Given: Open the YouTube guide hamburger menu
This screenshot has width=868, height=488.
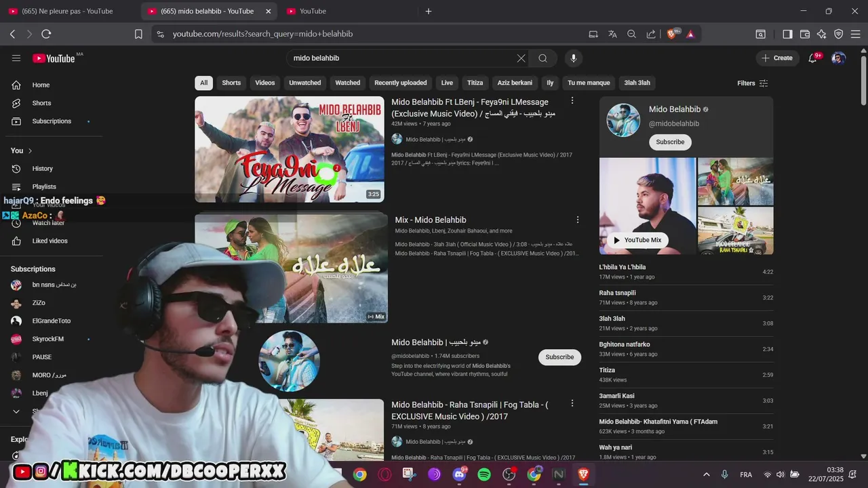Looking at the screenshot, I should point(16,58).
